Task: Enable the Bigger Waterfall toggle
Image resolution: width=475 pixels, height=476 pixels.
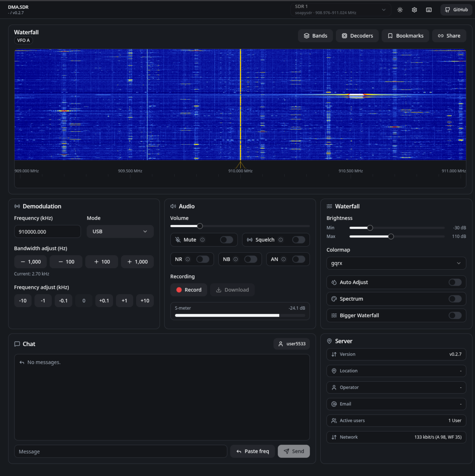Action: tap(455, 315)
